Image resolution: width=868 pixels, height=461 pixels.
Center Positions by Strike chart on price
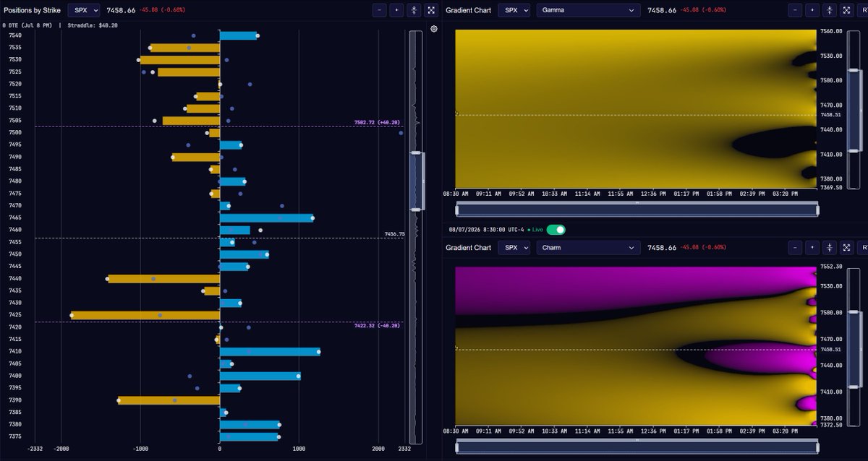pos(414,10)
